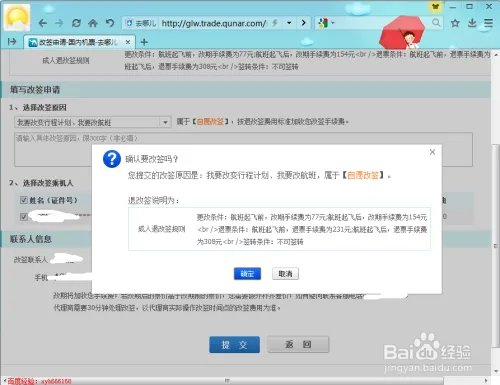
Task: Click the blue question mark dialog icon
Action: click(112, 159)
